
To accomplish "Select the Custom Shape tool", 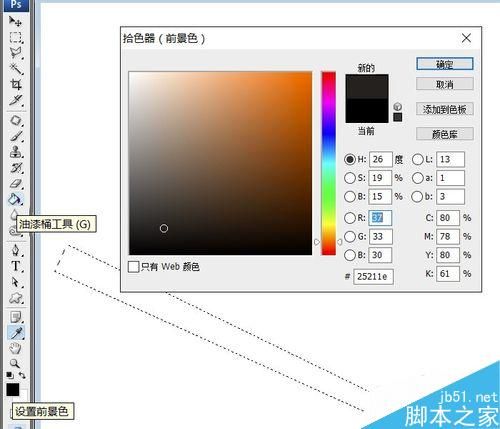I will (15, 298).
